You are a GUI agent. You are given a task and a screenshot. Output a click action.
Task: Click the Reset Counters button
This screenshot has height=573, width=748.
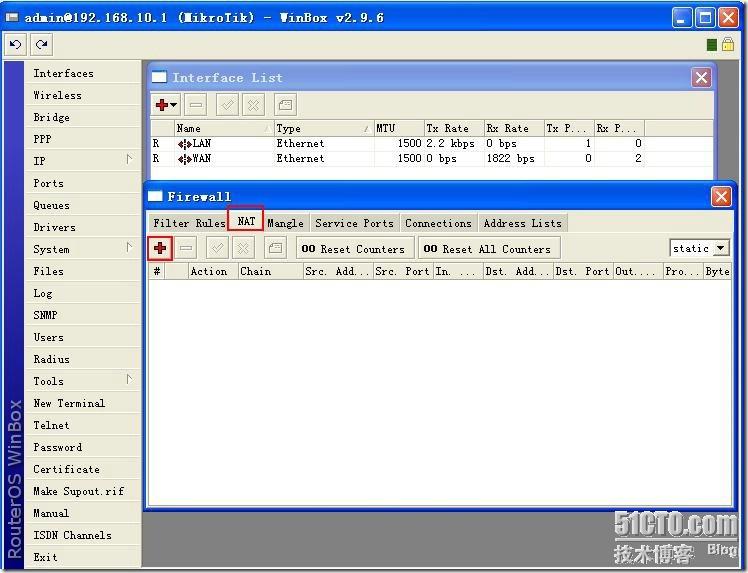[x=354, y=249]
